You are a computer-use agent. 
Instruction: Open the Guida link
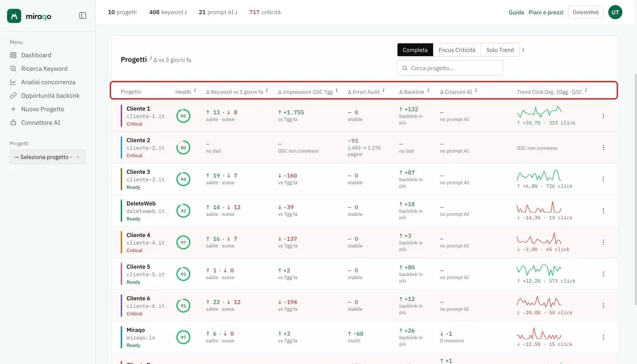pos(516,12)
